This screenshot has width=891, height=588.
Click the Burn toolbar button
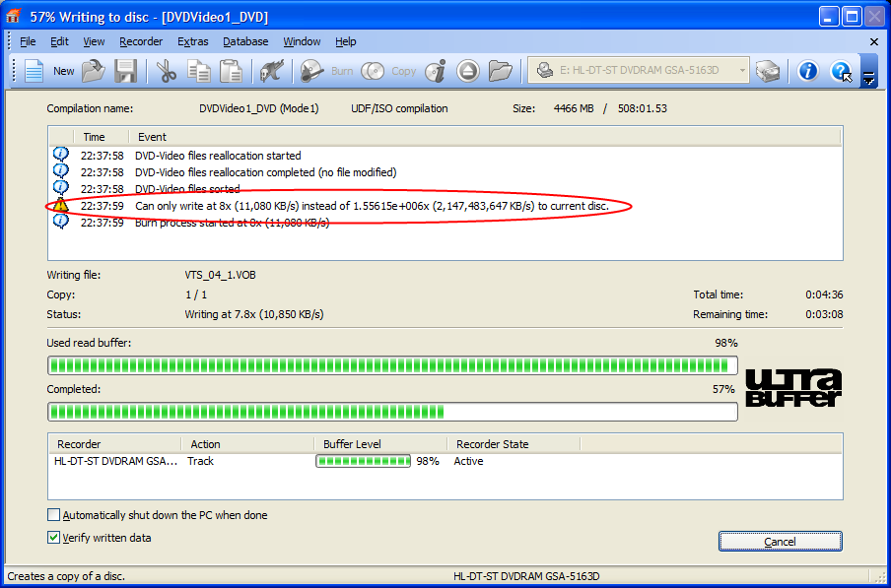[x=327, y=71]
